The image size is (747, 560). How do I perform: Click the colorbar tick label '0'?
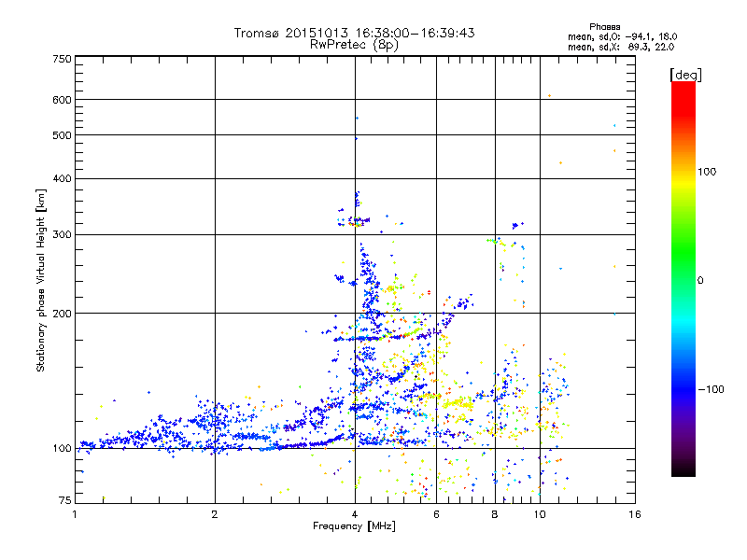coord(700,280)
